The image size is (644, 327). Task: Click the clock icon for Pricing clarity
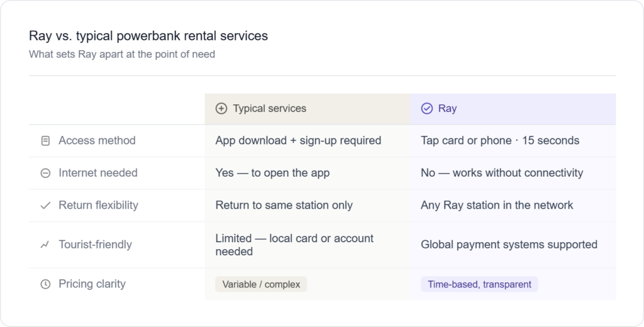point(45,284)
